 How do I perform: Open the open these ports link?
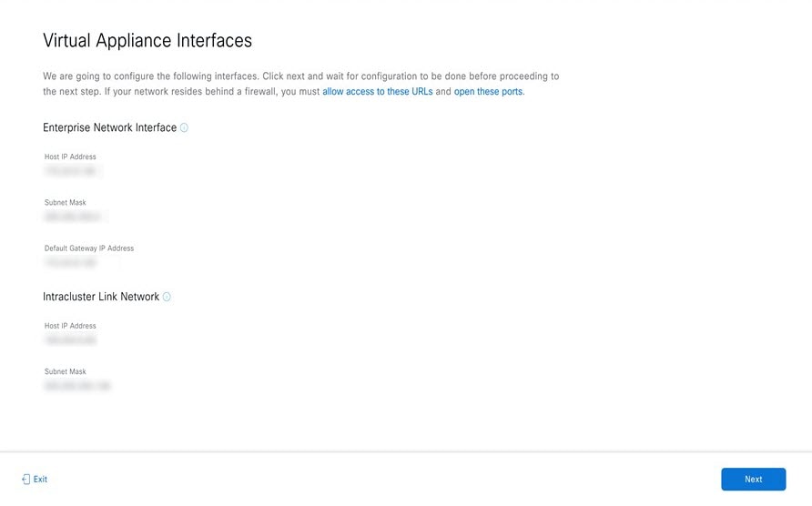[x=488, y=92]
